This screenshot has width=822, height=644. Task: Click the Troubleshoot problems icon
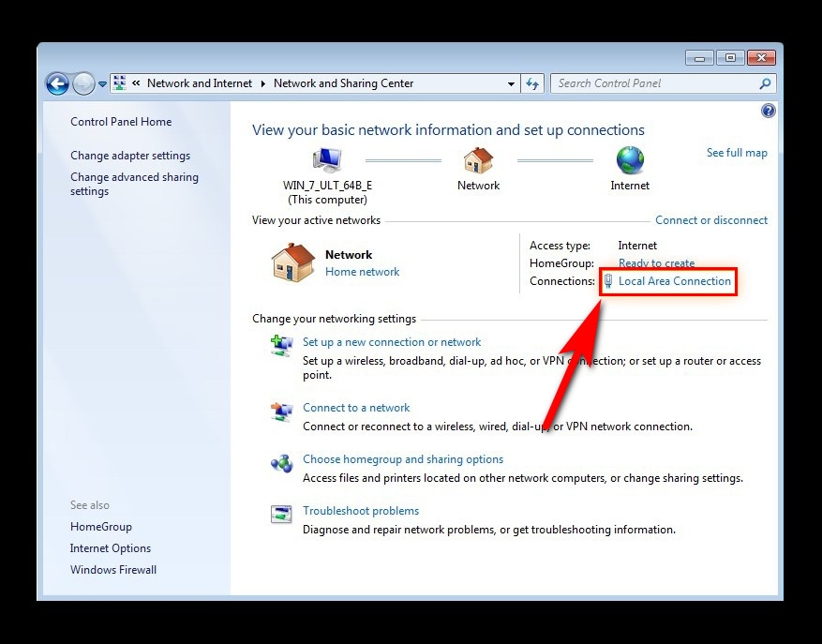point(281,514)
